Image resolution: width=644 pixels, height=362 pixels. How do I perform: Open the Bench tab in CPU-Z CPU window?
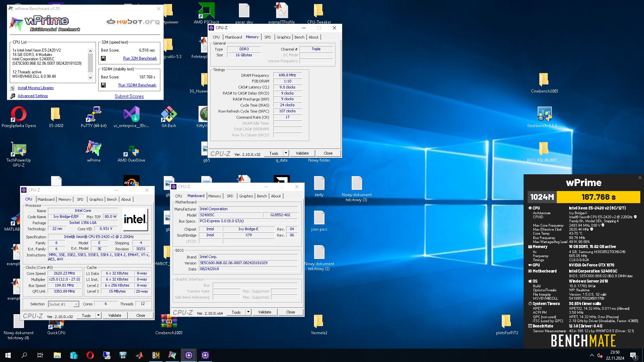tap(112, 199)
